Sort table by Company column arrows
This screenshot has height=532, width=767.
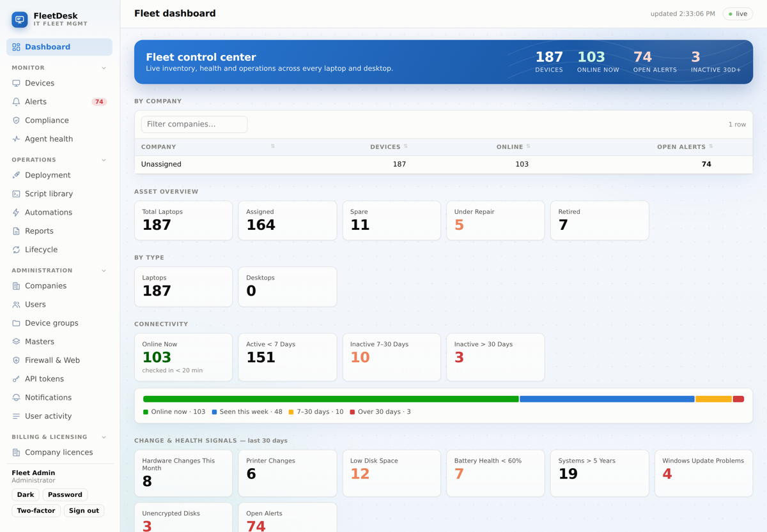pyautogui.click(x=273, y=146)
